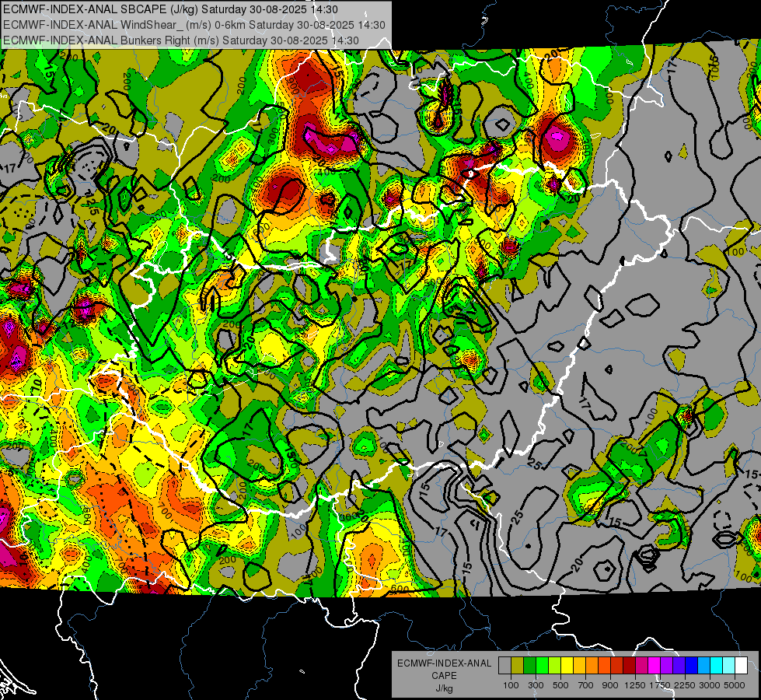The height and width of the screenshot is (700, 761).
Task: Click the 2250 legend scale value
Action: click(x=686, y=685)
